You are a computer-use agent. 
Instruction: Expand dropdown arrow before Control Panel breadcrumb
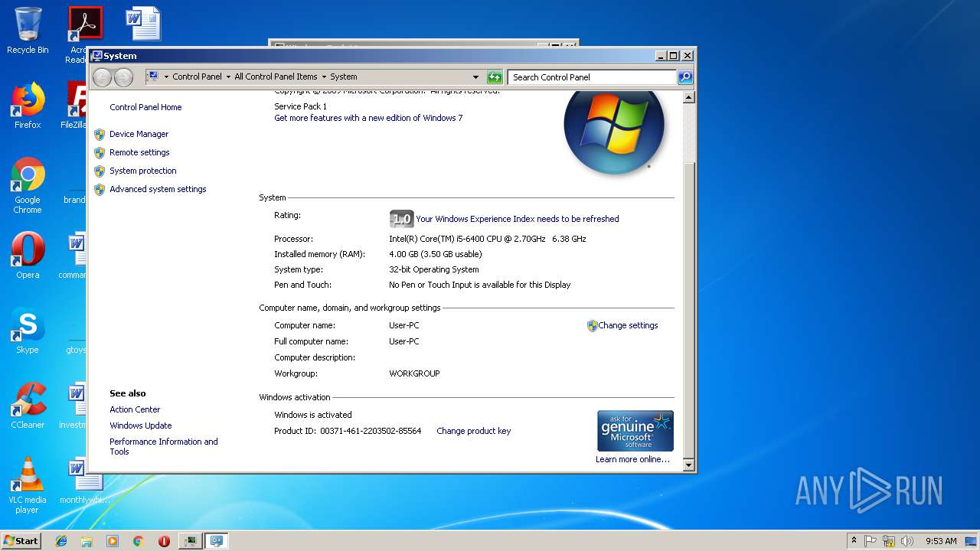[x=166, y=77]
